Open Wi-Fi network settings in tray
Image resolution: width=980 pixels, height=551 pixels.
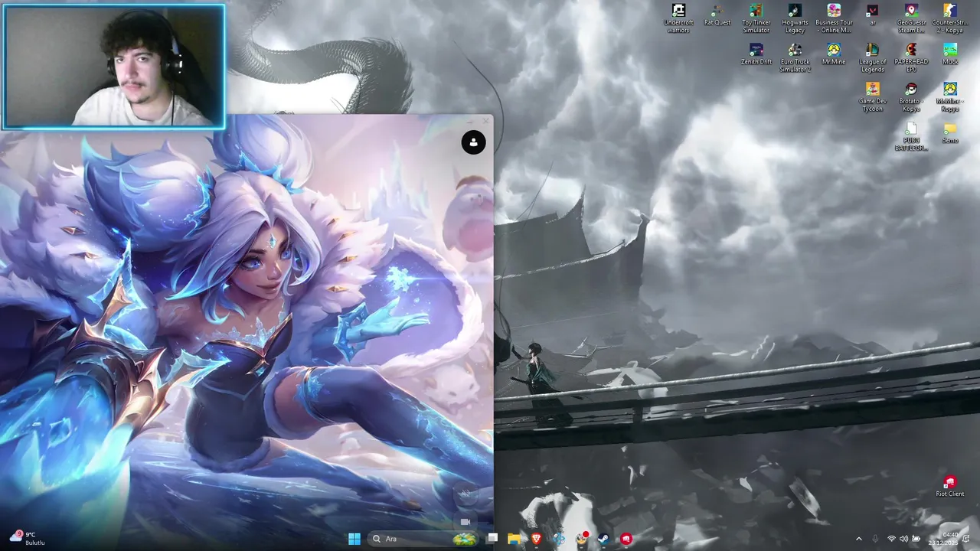(x=891, y=539)
